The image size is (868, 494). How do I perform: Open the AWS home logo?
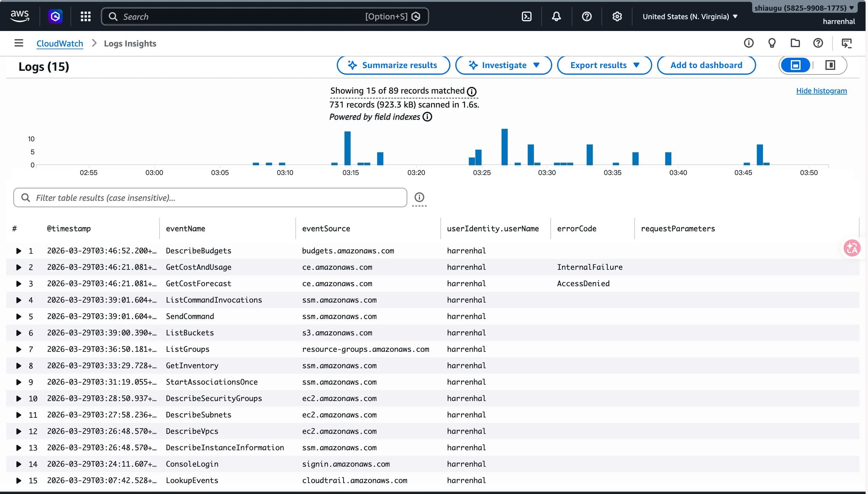(20, 16)
